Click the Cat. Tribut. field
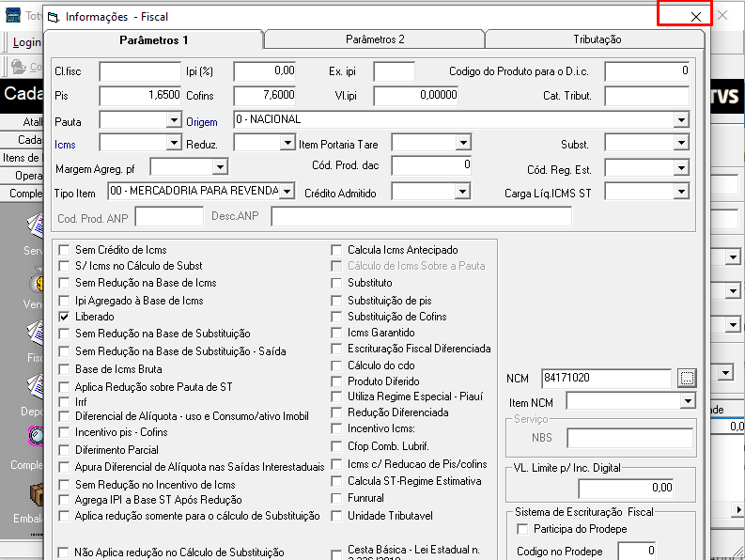 tap(646, 96)
